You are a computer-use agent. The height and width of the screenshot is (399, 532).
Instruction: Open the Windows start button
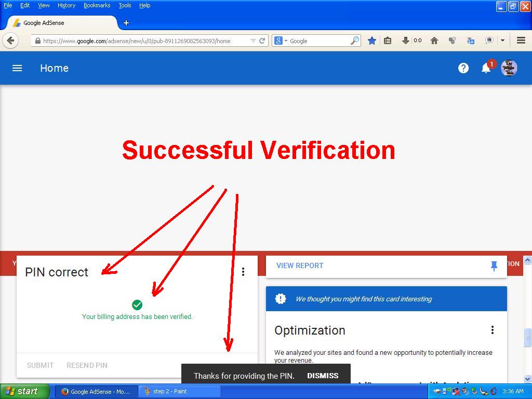24,392
